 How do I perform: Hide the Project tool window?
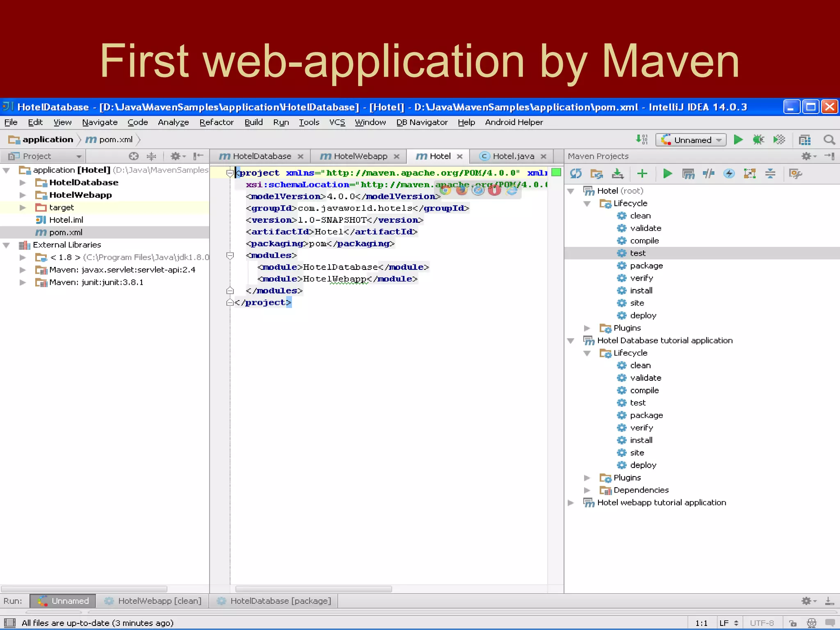[x=199, y=156]
